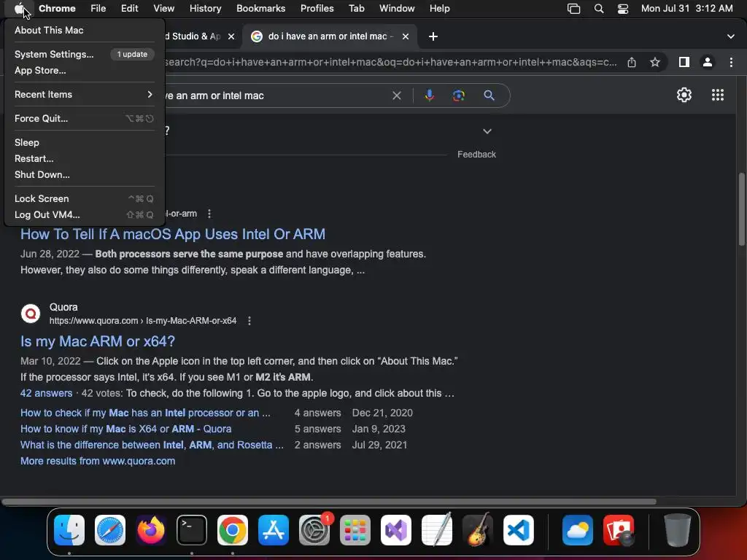
Task: Open More results from www.quora.com
Action: pyautogui.click(x=98, y=461)
